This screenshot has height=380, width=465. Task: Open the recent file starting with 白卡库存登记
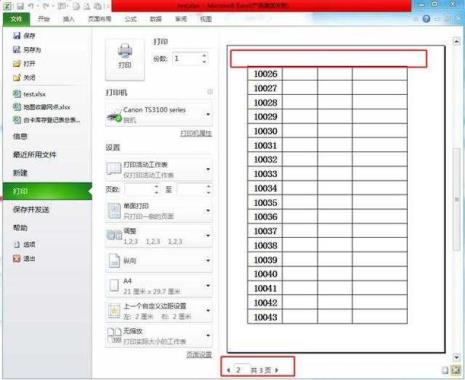(47, 120)
